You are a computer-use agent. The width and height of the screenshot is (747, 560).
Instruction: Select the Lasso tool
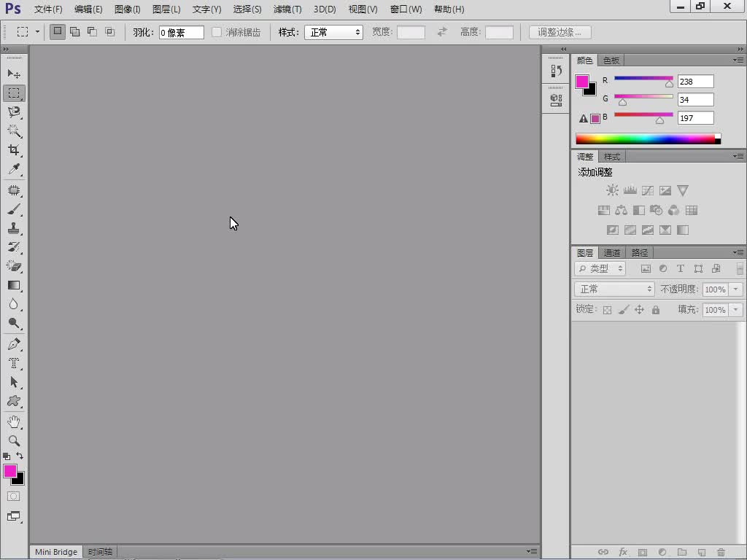pyautogui.click(x=14, y=112)
